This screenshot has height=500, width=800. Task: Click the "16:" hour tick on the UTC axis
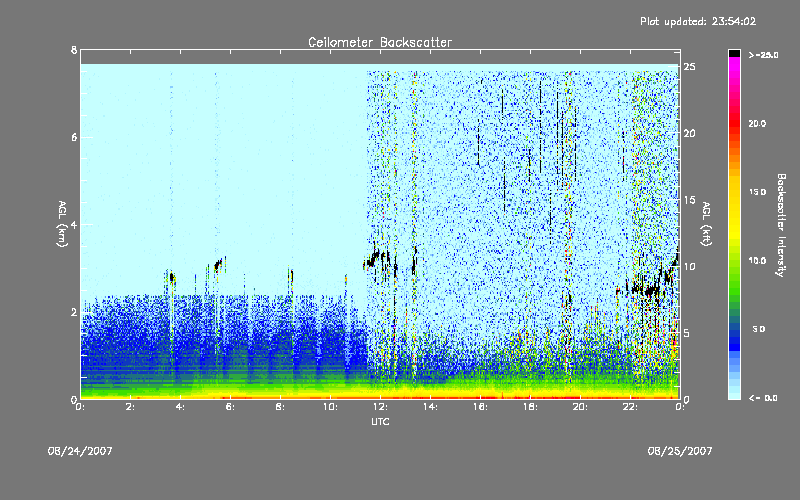[x=481, y=407]
